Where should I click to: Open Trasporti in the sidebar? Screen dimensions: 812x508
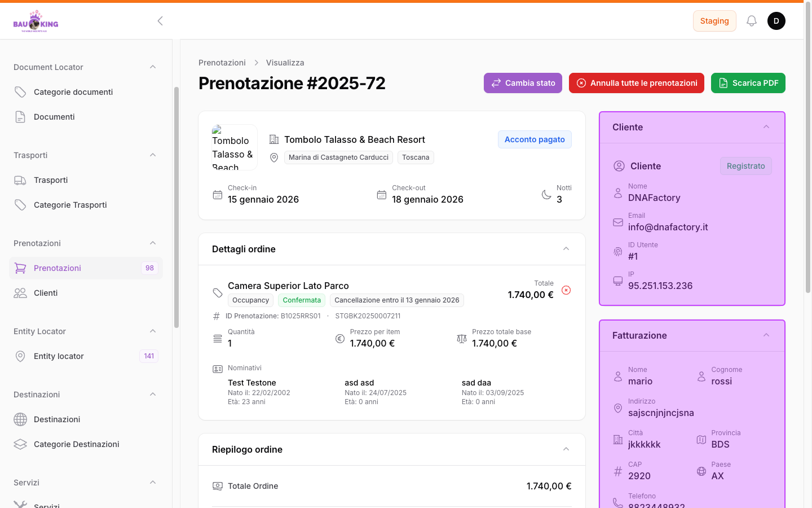pos(51,180)
